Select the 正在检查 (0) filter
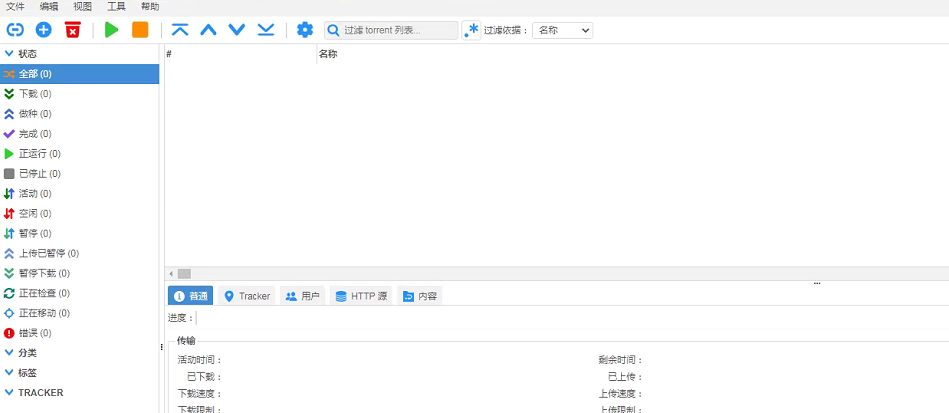This screenshot has height=413, width=949. click(x=79, y=293)
